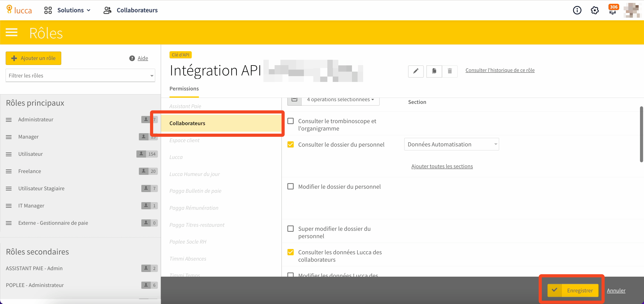
Task: Open settings gear icon
Action: pyautogui.click(x=595, y=10)
